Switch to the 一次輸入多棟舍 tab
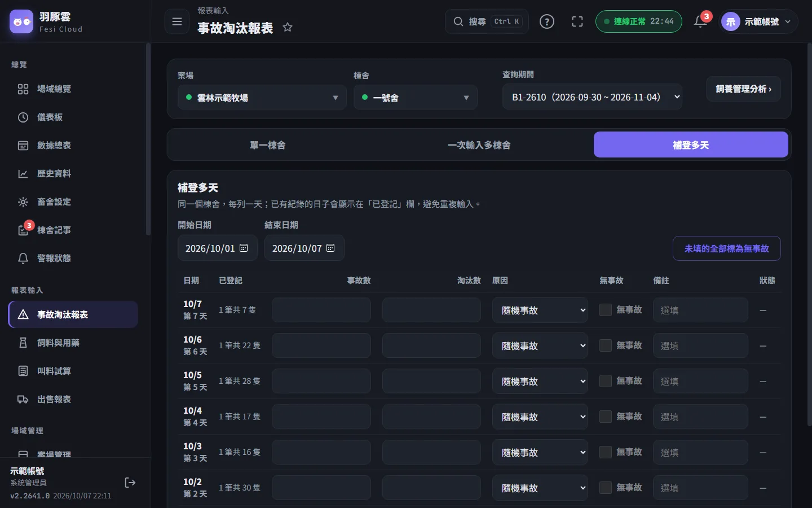 479,144
